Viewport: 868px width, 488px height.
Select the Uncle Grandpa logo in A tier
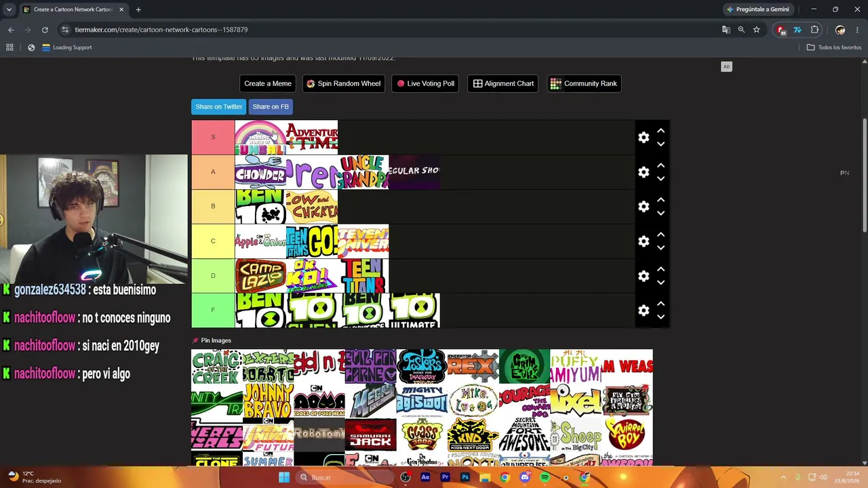click(363, 172)
